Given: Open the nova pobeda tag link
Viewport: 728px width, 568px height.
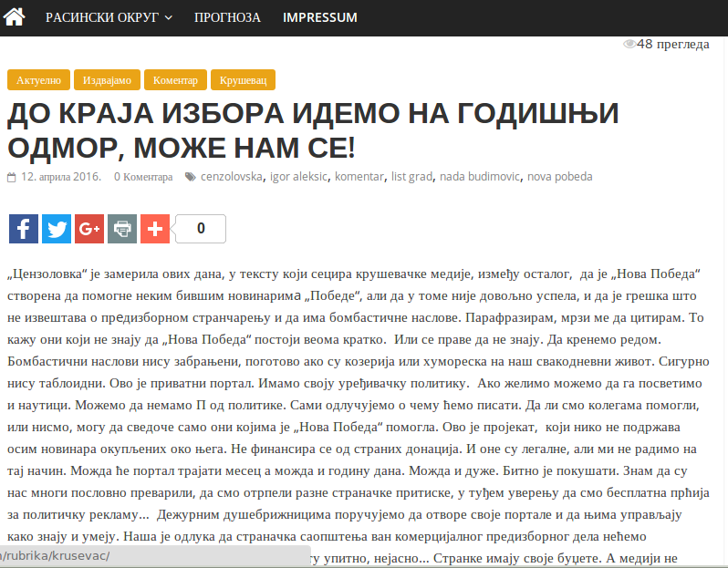Looking at the screenshot, I should pos(559,177).
